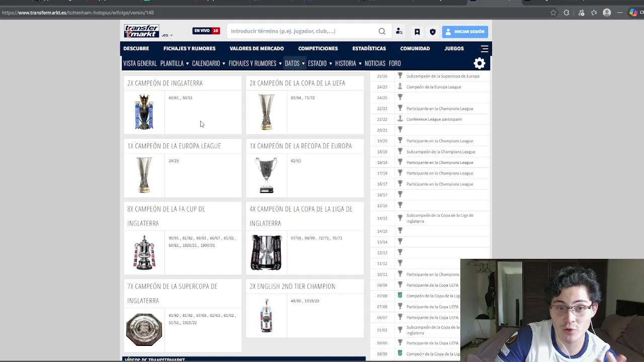
Task: Switch to the VISTA GENERAL tab
Action: coord(140,63)
